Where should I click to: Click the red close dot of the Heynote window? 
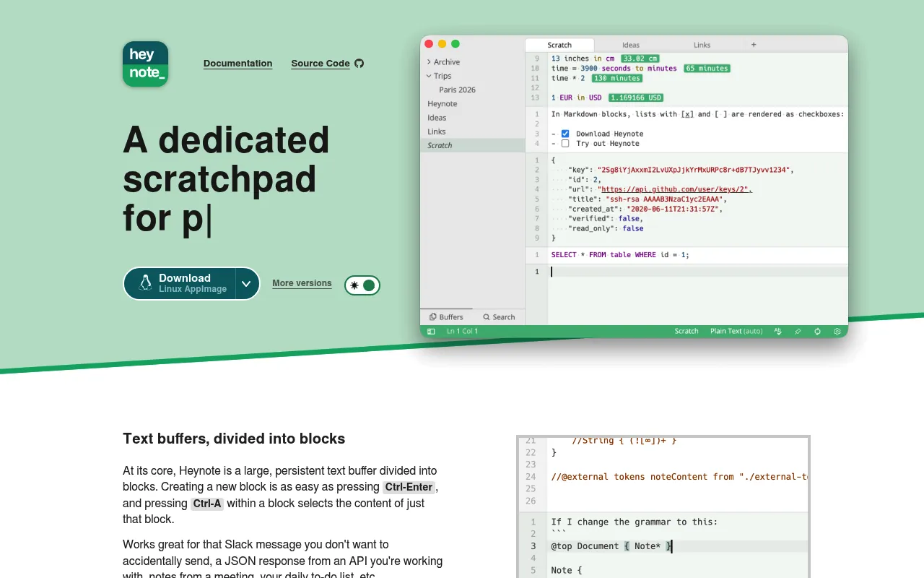pos(429,44)
